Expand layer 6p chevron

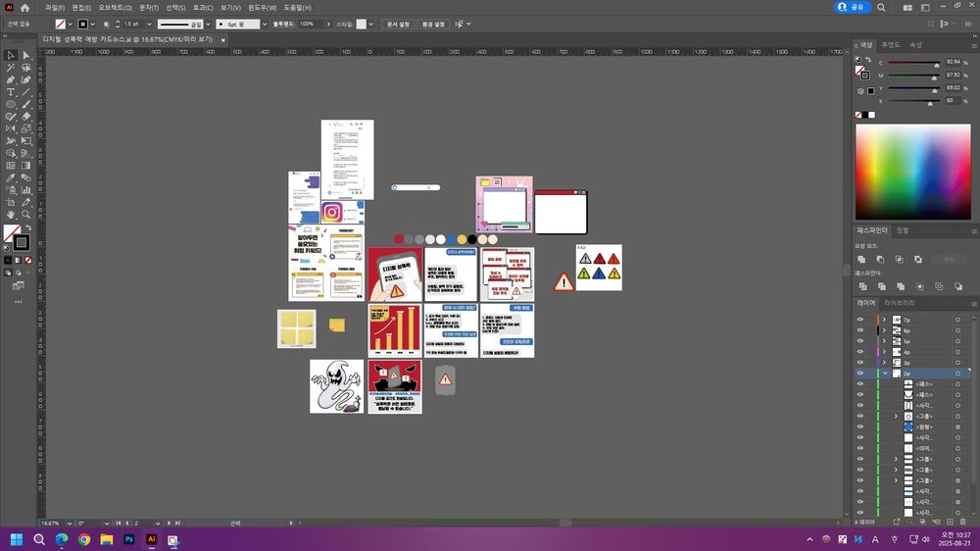point(884,330)
